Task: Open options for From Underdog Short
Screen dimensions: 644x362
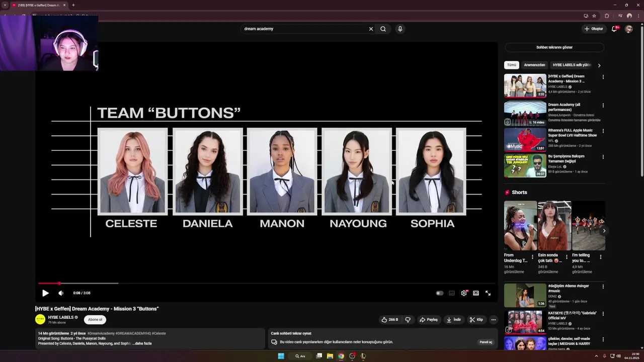Action: 532,257
